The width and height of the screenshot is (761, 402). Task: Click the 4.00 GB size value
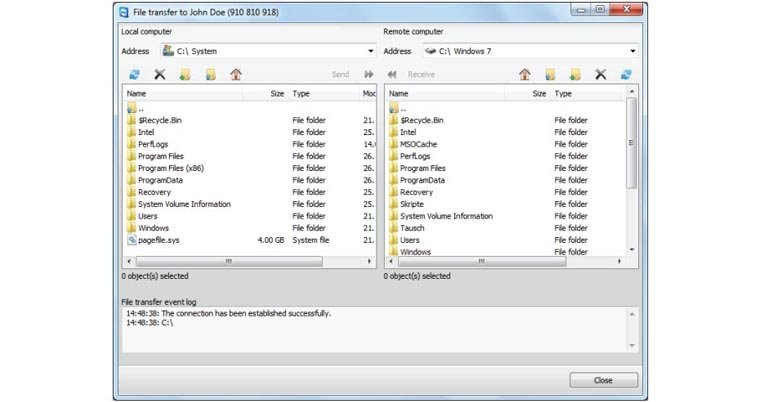[x=271, y=240]
